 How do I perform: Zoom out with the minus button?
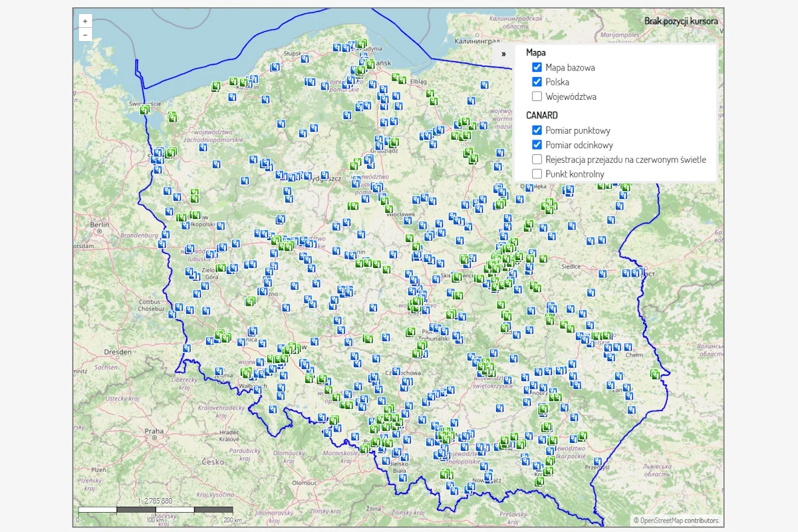[85, 35]
